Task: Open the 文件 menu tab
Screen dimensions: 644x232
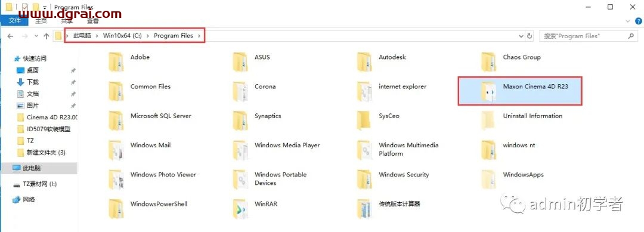Action: [x=14, y=20]
